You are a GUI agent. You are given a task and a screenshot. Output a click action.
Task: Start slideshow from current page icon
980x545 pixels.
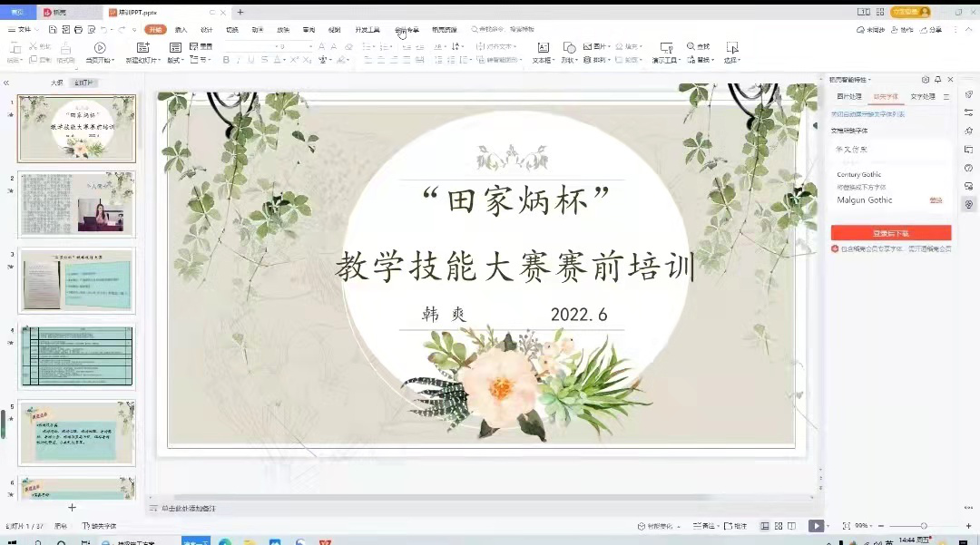click(x=100, y=47)
